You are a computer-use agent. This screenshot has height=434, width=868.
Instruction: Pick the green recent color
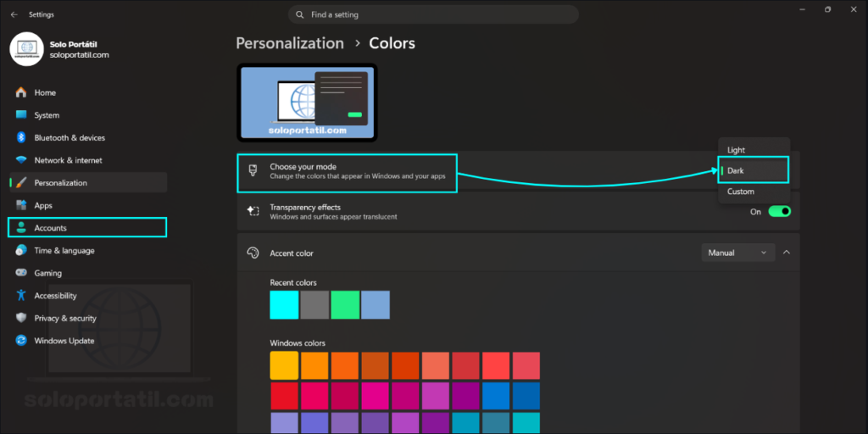(345, 305)
